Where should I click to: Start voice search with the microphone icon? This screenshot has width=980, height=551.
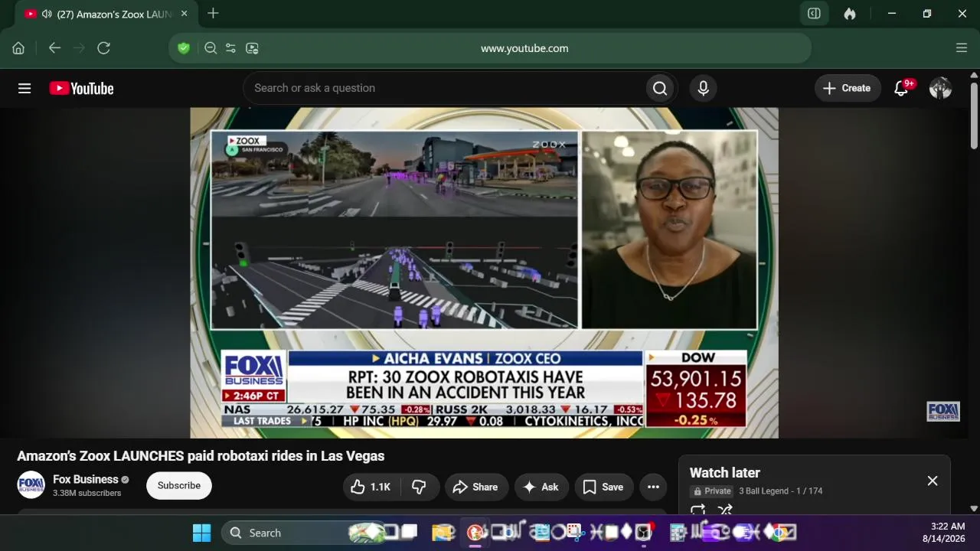click(x=704, y=88)
